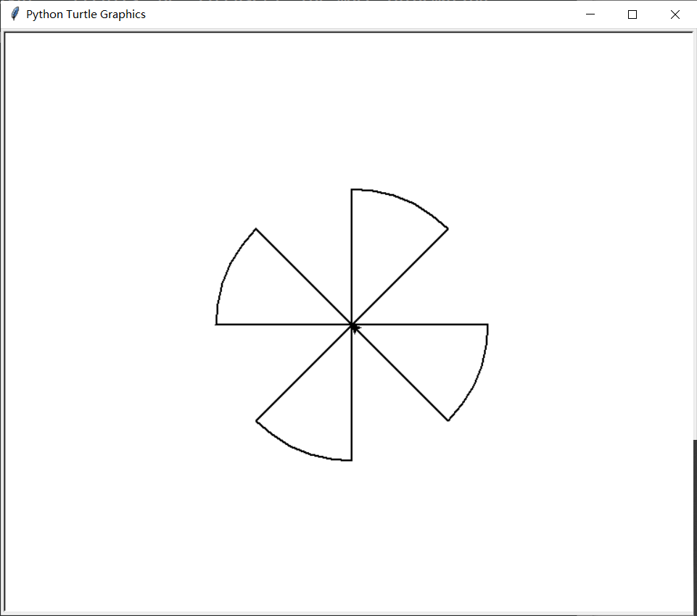This screenshot has height=616, width=697.
Task: Click the 'Python Turtle Graphics' title text
Action: [x=86, y=14]
